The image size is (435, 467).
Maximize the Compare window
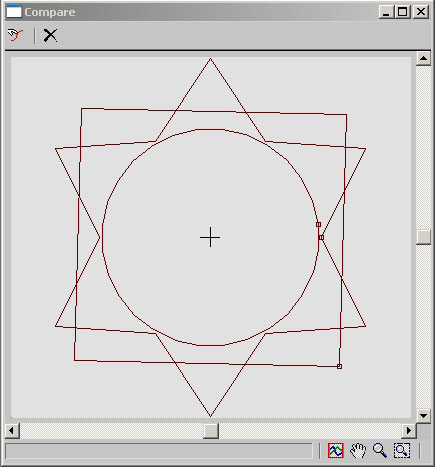click(403, 12)
